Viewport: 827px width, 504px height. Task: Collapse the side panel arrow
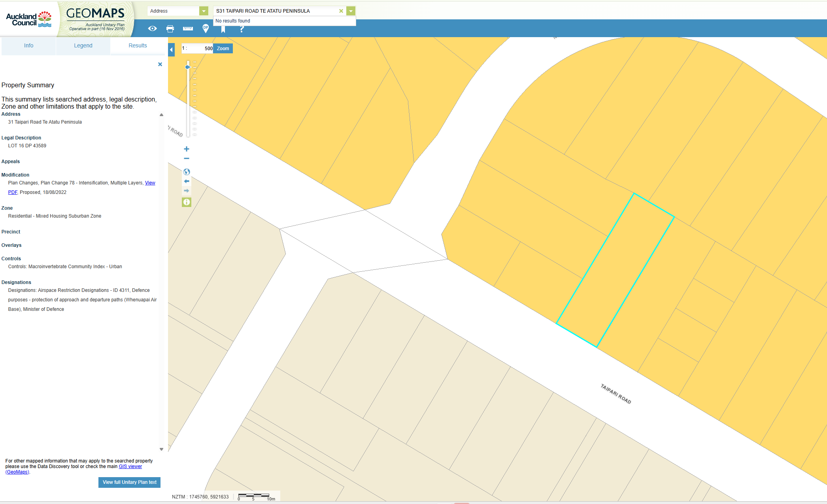click(x=171, y=50)
